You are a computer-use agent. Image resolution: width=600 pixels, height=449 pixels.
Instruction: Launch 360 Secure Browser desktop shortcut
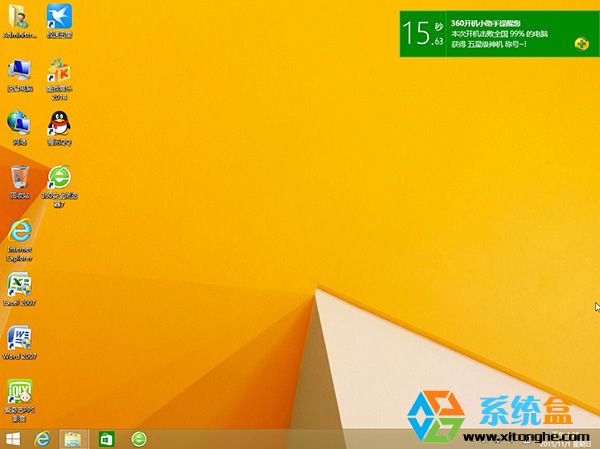(59, 178)
